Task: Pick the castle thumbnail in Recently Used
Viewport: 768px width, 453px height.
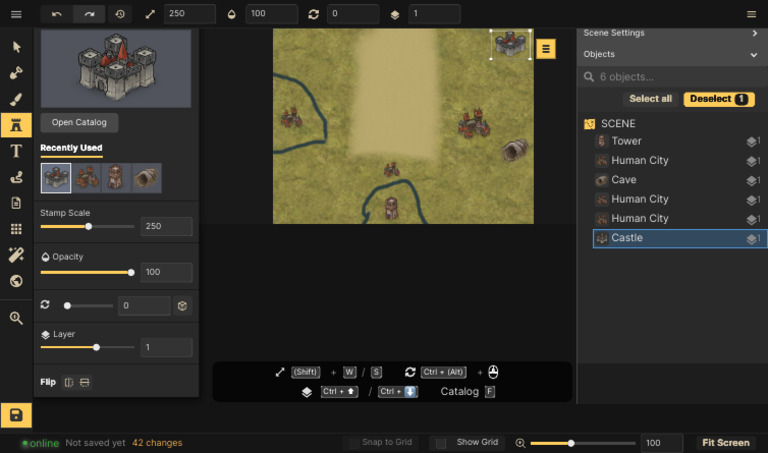Action: click(x=56, y=178)
